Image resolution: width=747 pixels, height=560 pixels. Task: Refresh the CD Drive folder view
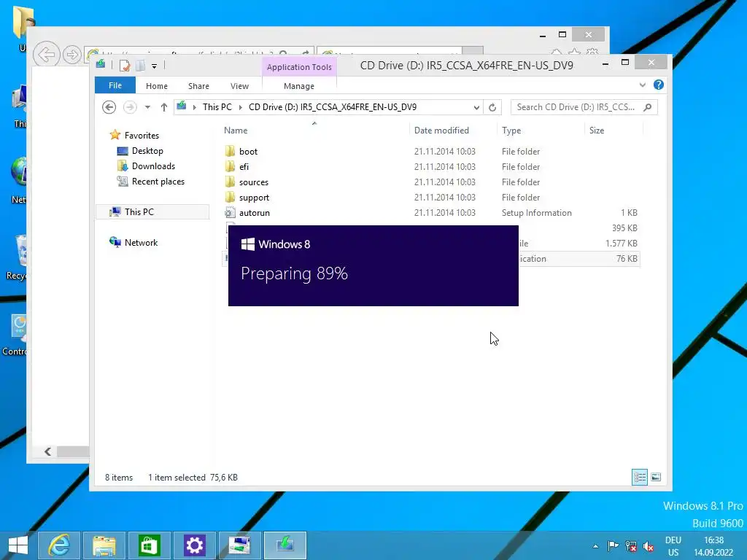[x=492, y=108]
